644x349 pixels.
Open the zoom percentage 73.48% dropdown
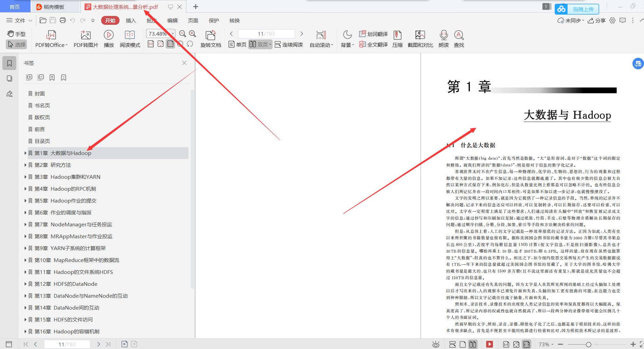(173, 34)
